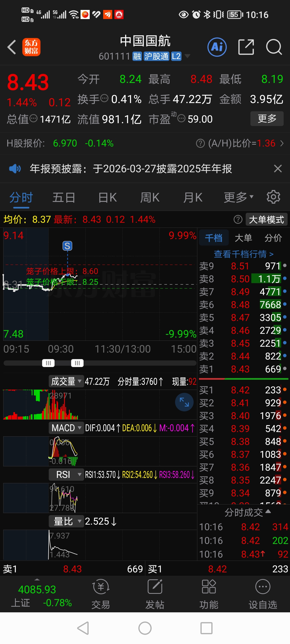
Task: Tap the back arrow icon
Action: coord(12,47)
